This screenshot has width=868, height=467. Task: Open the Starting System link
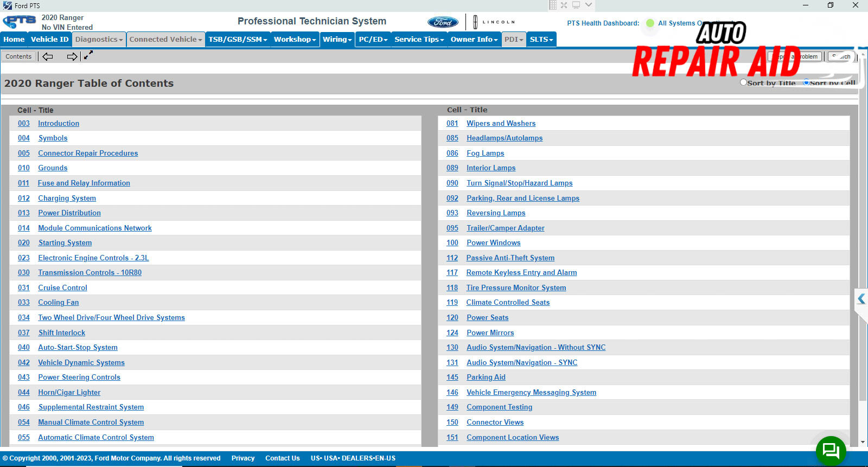click(x=65, y=243)
